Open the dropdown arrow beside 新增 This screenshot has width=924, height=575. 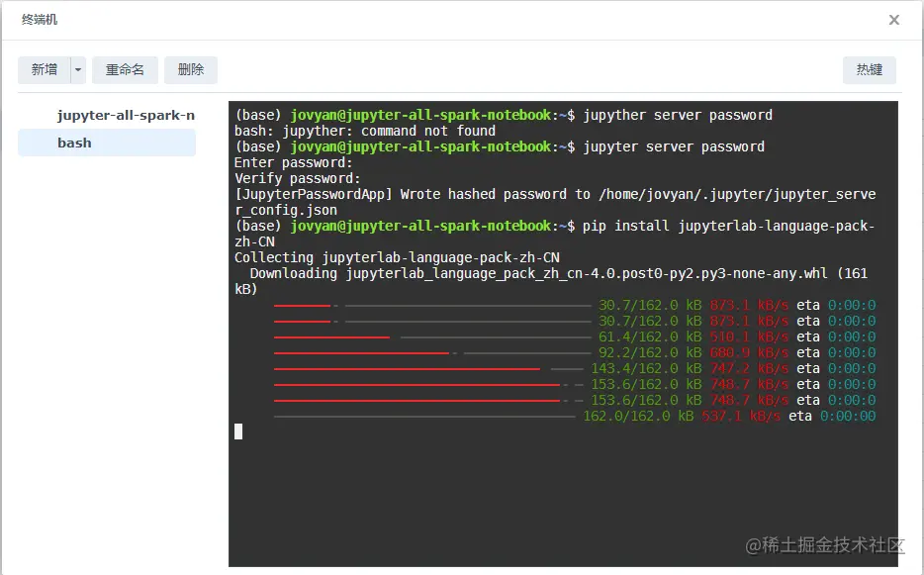(x=78, y=70)
